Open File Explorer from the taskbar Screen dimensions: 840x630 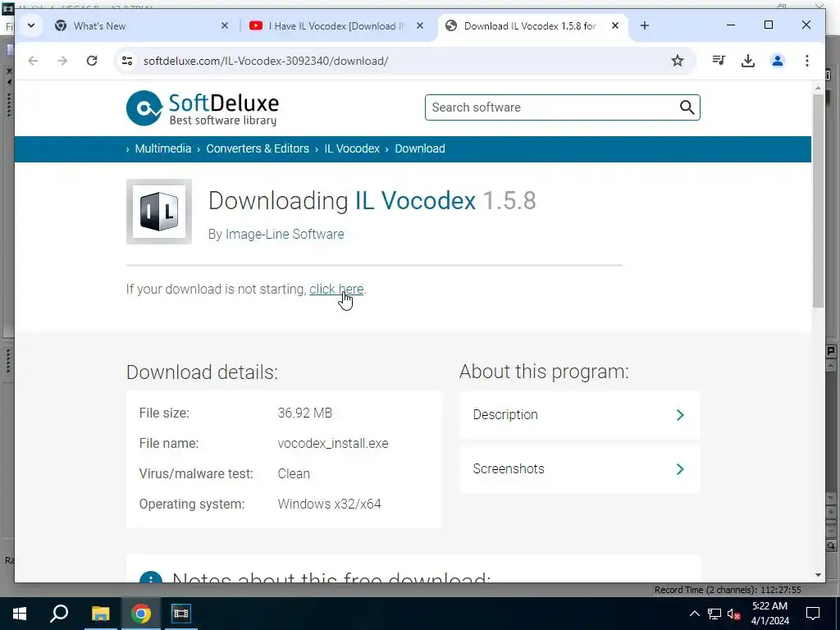(x=100, y=614)
